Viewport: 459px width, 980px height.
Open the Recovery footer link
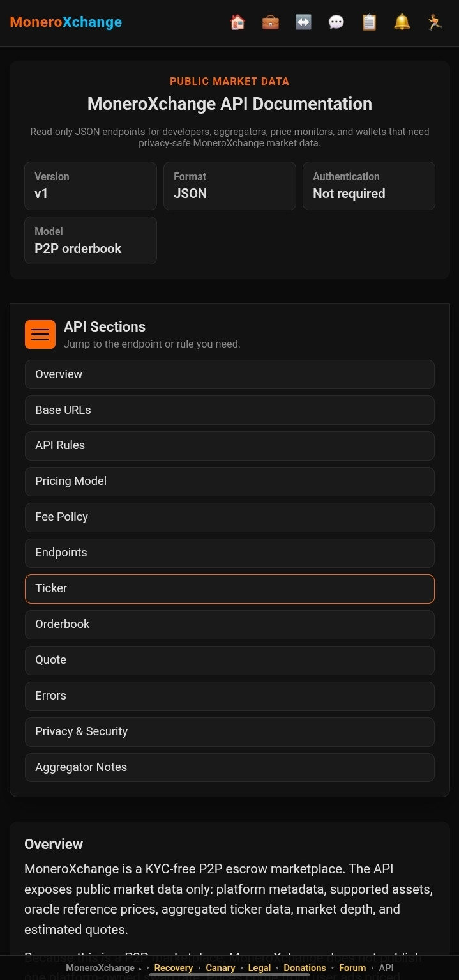pos(173,968)
